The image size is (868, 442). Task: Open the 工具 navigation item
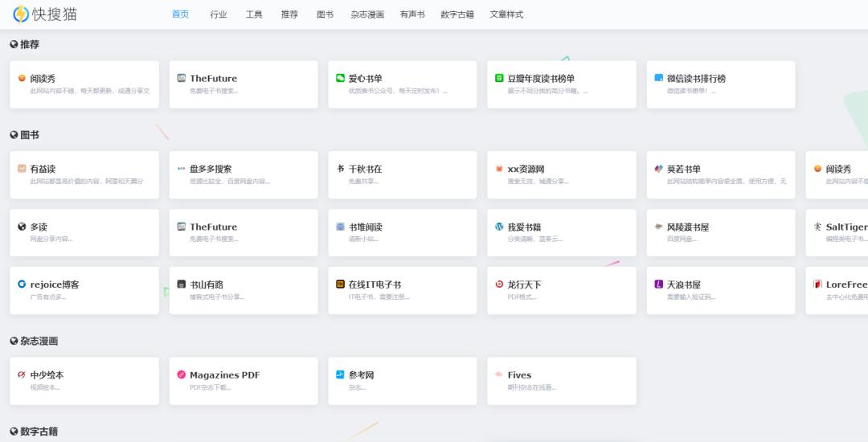[x=254, y=14]
